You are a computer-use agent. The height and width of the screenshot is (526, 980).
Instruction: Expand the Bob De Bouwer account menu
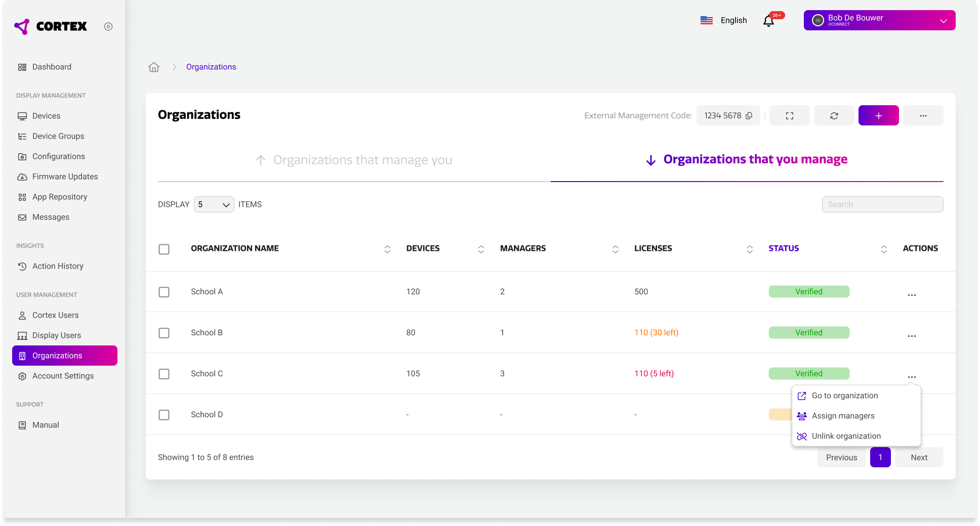pos(879,20)
